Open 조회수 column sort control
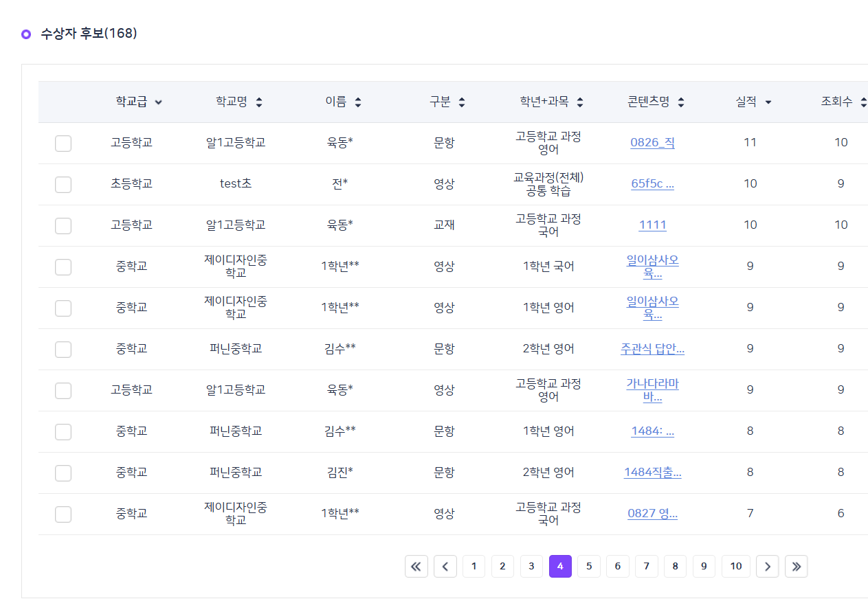This screenshot has width=868, height=612. 863,102
